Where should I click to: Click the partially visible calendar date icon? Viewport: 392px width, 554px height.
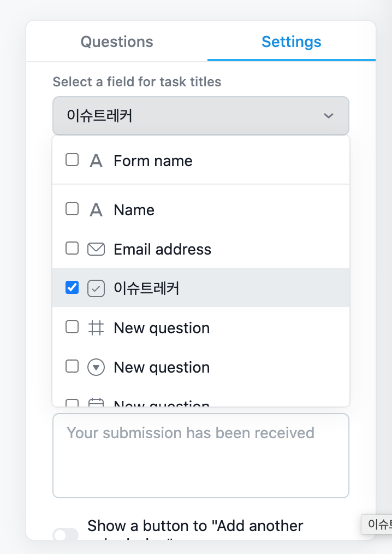pyautogui.click(x=96, y=403)
